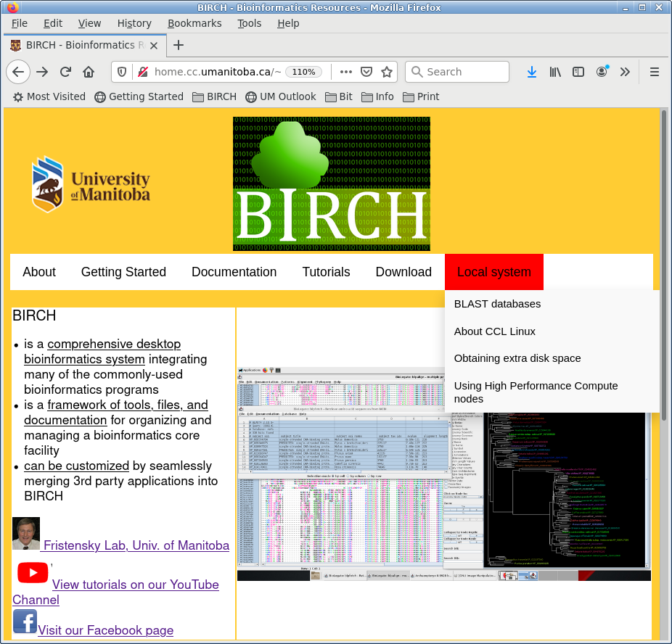Image resolution: width=672 pixels, height=644 pixels.
Task: Open the File menu
Action: coord(20,23)
